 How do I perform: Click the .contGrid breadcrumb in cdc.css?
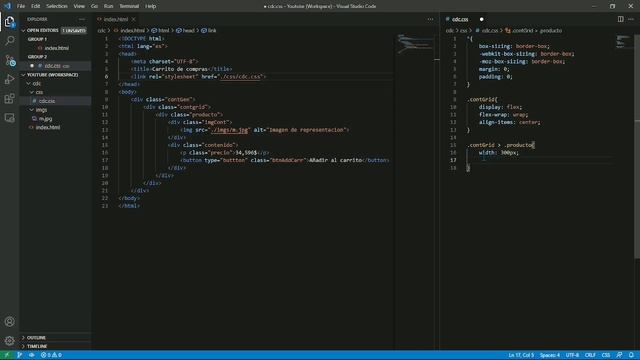point(519,31)
